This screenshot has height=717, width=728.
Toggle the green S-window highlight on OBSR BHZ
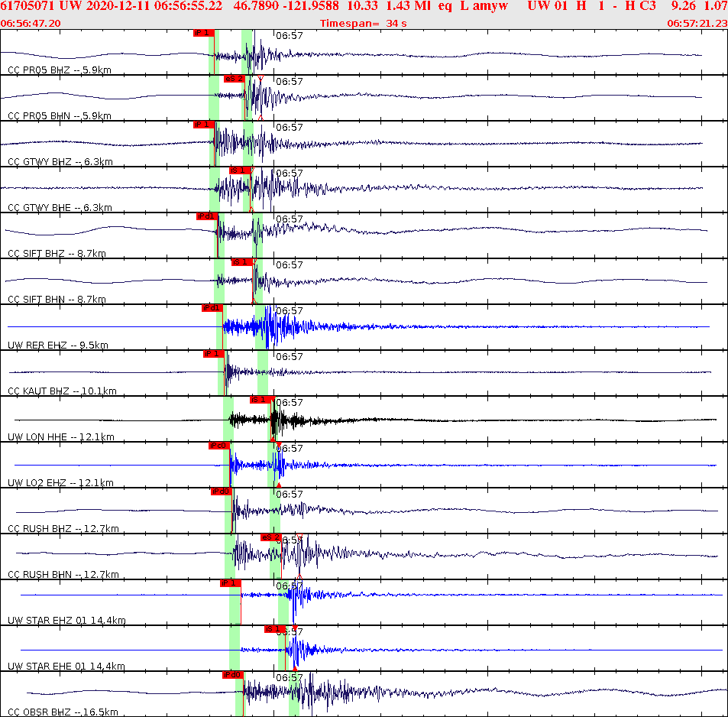click(293, 692)
